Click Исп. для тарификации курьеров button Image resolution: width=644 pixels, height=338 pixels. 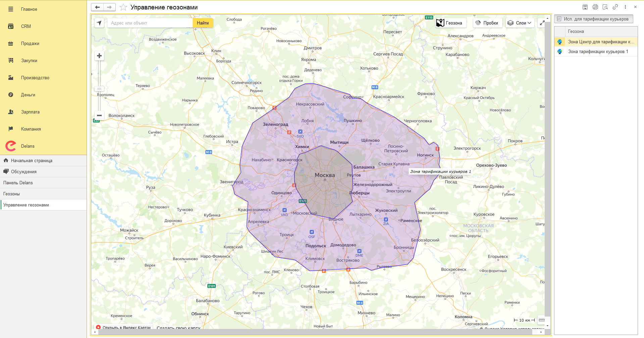[593, 19]
